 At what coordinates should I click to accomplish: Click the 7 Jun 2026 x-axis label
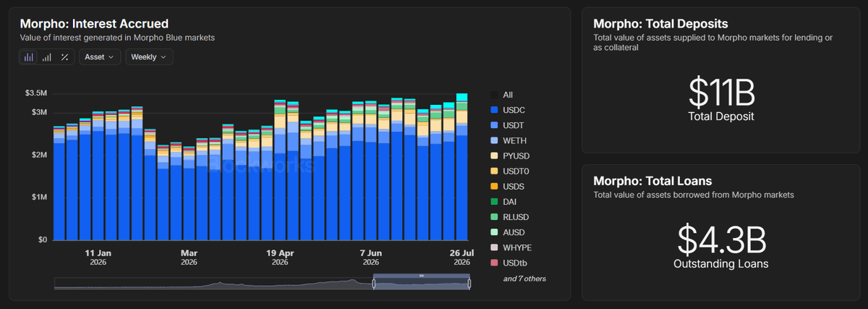point(371,258)
